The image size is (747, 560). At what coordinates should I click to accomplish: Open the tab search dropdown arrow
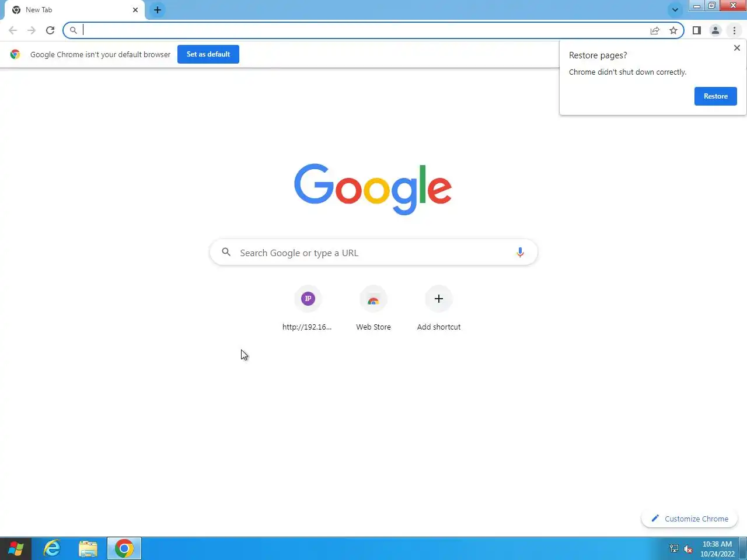pyautogui.click(x=675, y=10)
